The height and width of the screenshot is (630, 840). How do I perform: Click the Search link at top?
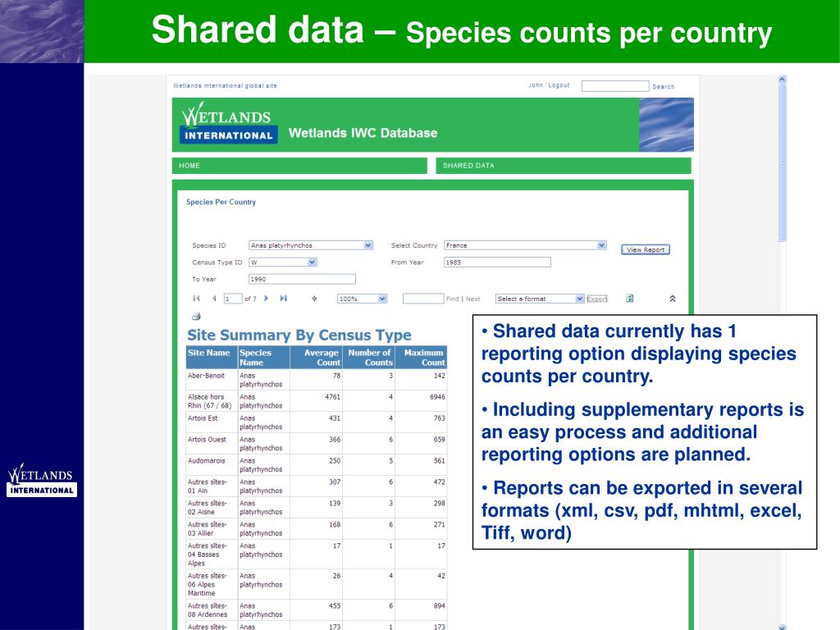663,86
